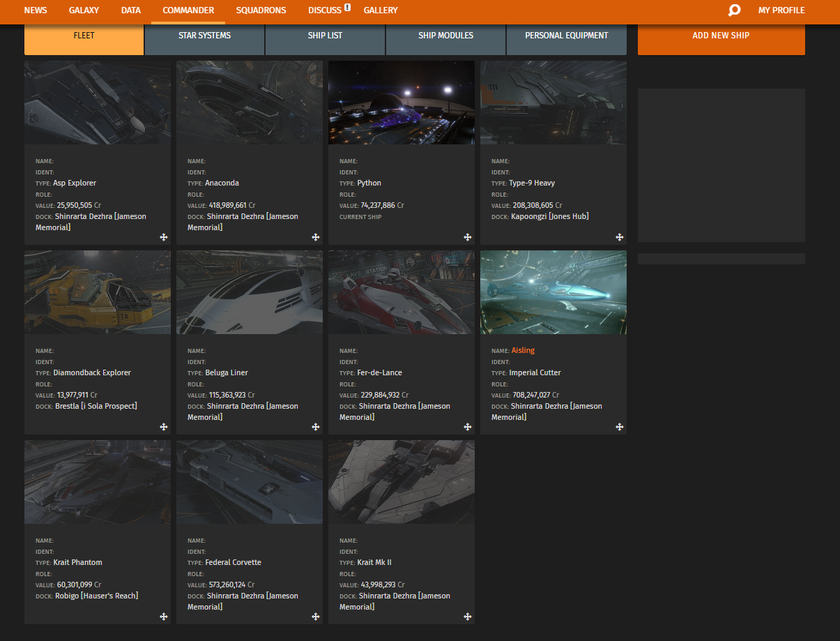This screenshot has height=641, width=840.
Task: Open the Data menu
Action: (130, 10)
